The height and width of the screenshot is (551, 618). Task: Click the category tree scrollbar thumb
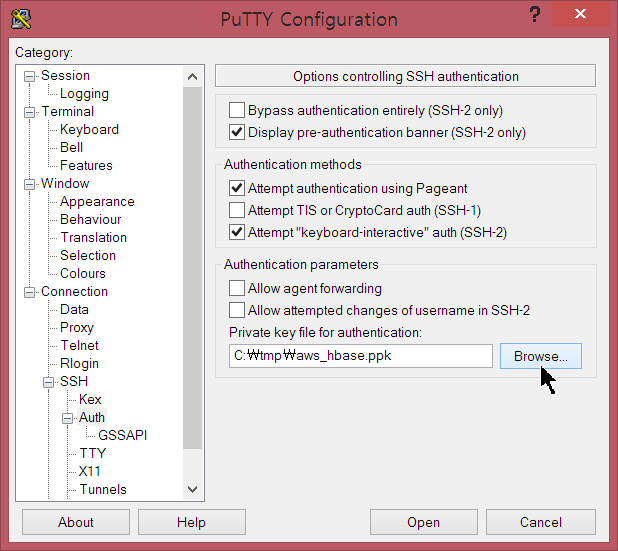tap(192, 268)
